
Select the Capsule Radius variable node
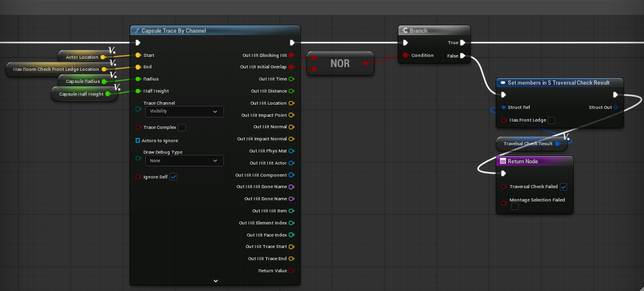point(86,81)
